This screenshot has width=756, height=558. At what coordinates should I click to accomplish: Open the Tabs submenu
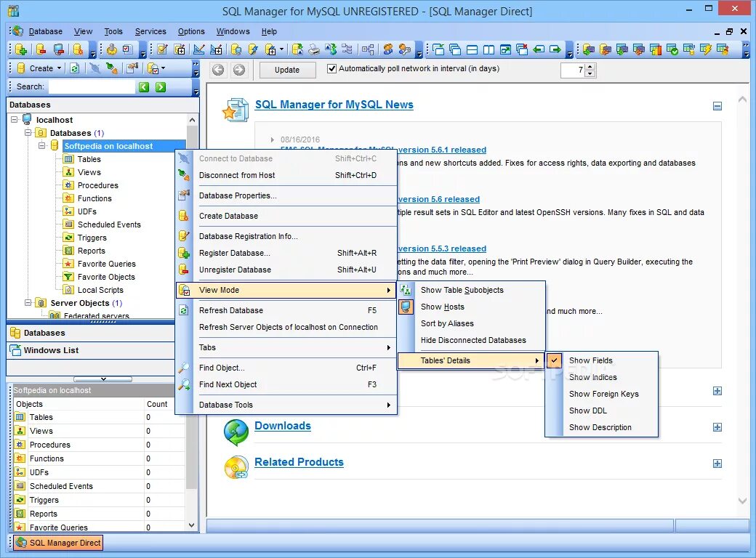pyautogui.click(x=286, y=347)
